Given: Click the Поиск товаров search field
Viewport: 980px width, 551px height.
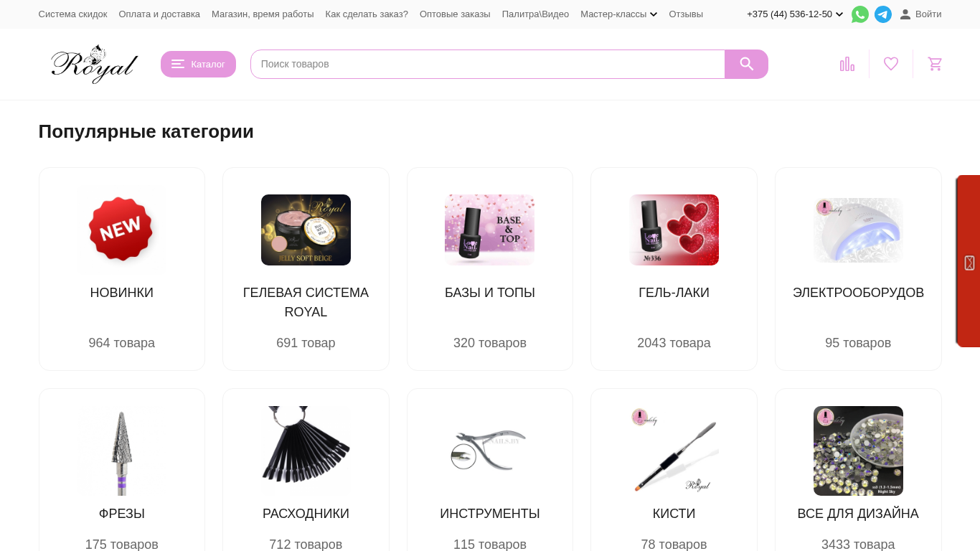Looking at the screenshot, I should pyautogui.click(x=488, y=64).
